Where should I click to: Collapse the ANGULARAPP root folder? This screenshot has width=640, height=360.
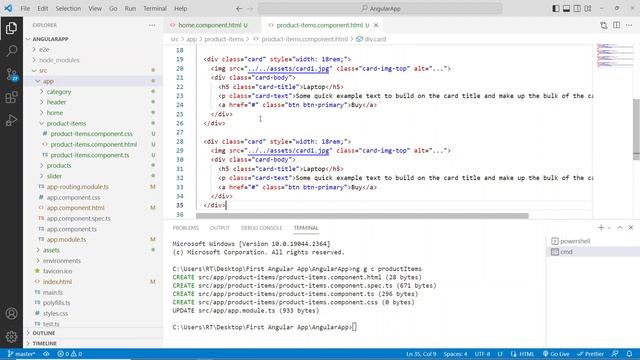(93, 39)
